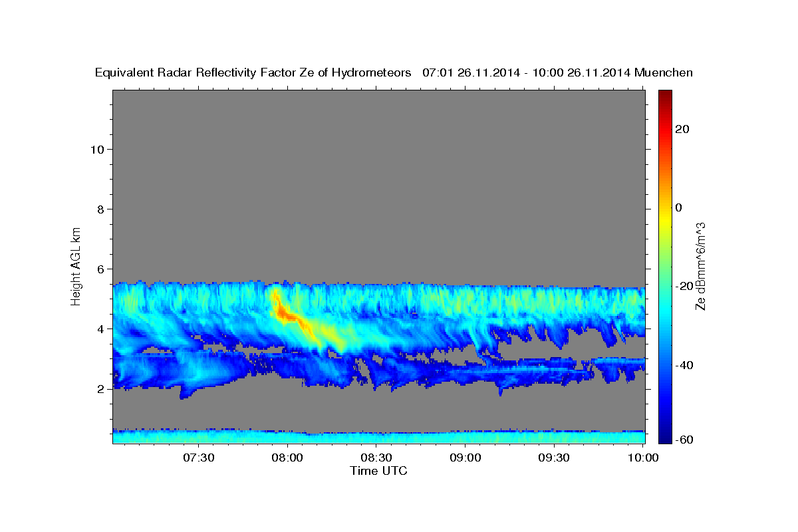Click the colorbar value -20
The image size is (798, 532).
coord(684,286)
